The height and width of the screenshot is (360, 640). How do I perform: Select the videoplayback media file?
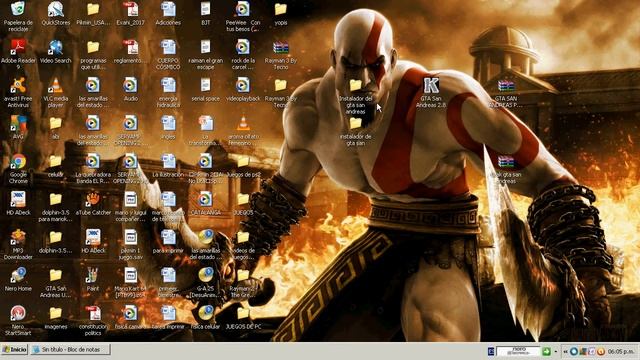click(x=243, y=90)
